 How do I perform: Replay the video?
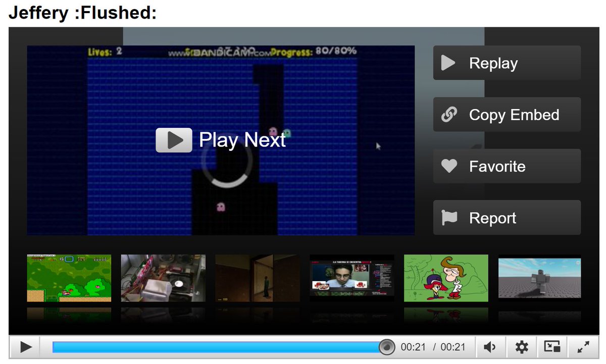(507, 63)
